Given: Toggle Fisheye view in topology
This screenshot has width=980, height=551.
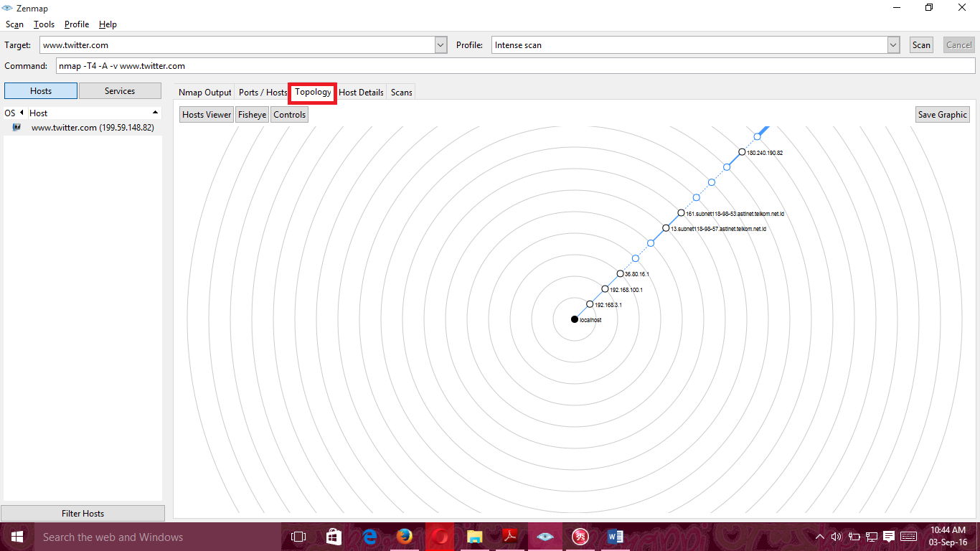Looking at the screenshot, I should pos(251,114).
